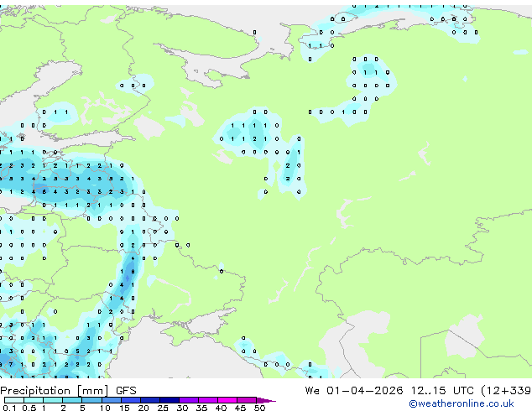Screen dimensions: 532x411
Task: Click the '35' legend scale label
Action: click(201, 408)
